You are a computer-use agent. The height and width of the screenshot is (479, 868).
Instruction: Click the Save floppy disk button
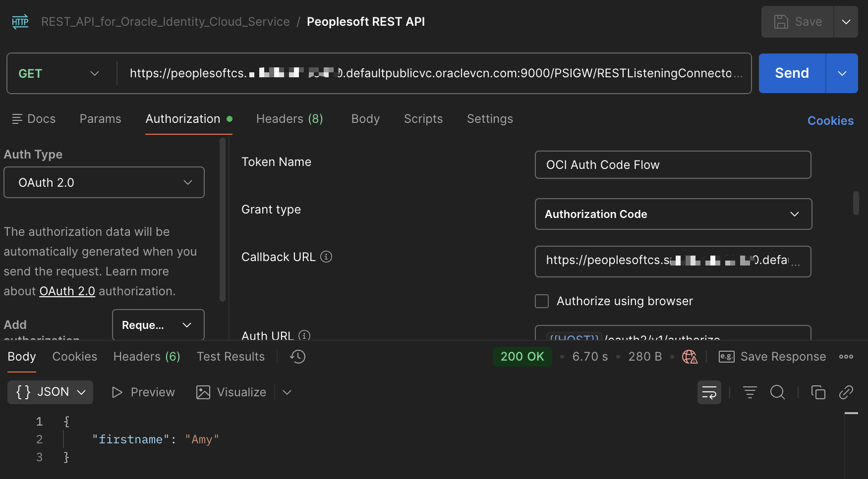pos(798,22)
